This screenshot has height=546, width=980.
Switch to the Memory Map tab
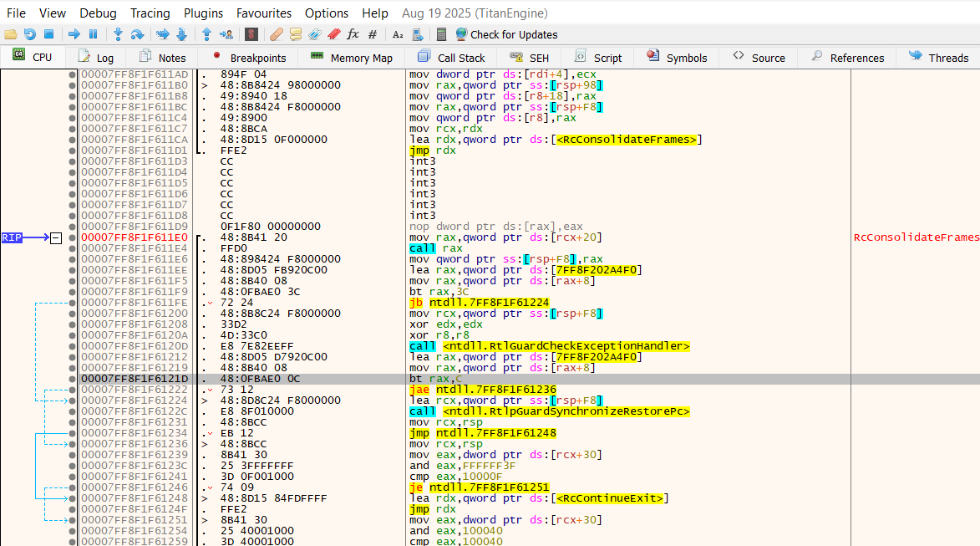tap(352, 58)
